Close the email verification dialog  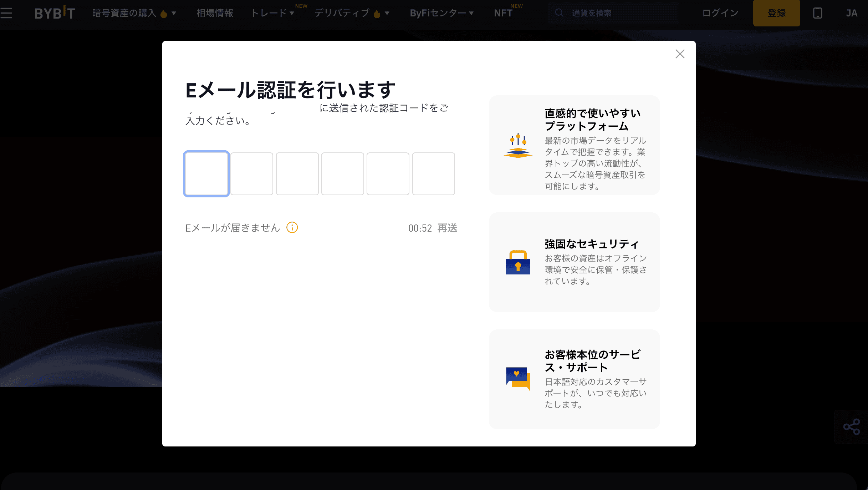pos(680,54)
